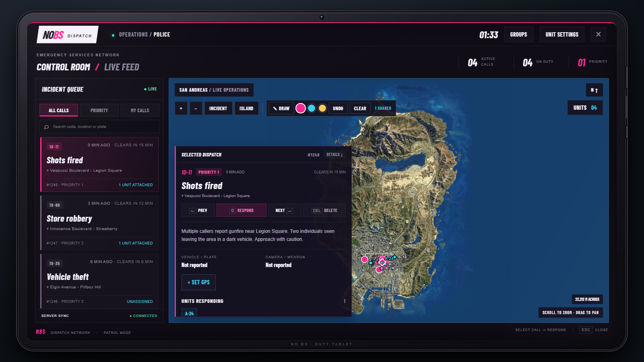The height and width of the screenshot is (362, 644).
Task: Click the search code, location or plate field
Action: [99, 127]
